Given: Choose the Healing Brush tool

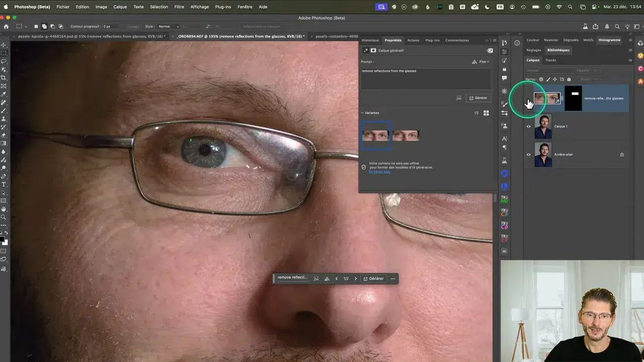Looking at the screenshot, I should click(4, 103).
